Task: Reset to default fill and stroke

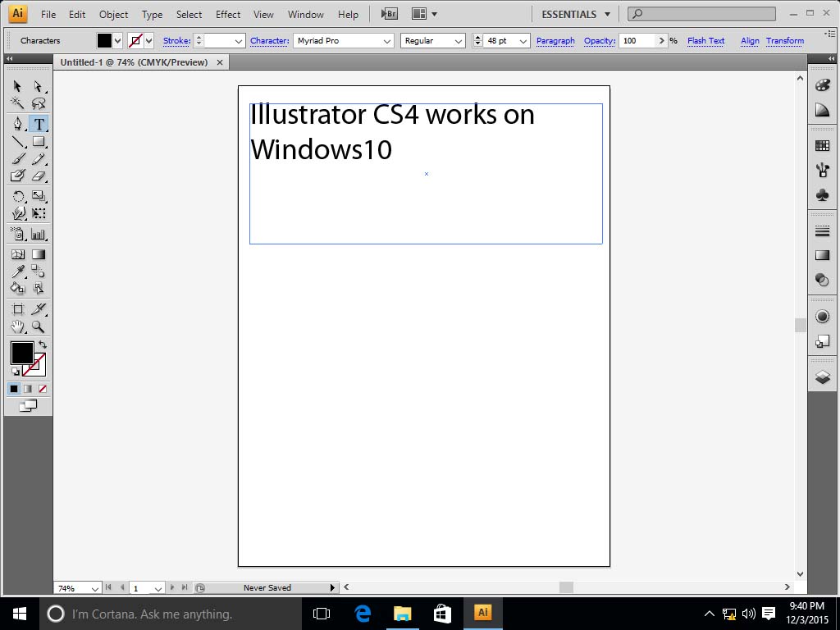Action: click(x=15, y=371)
